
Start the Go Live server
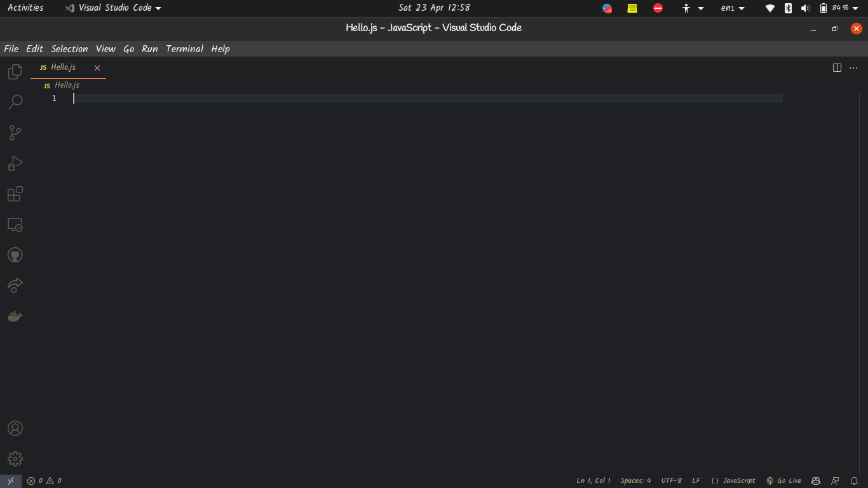(783, 480)
